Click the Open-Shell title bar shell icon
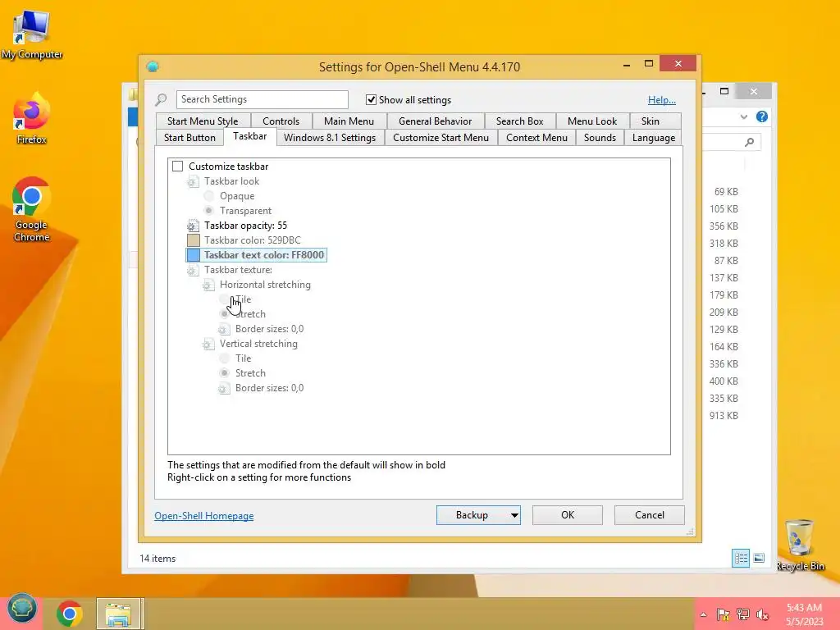 [x=153, y=67]
